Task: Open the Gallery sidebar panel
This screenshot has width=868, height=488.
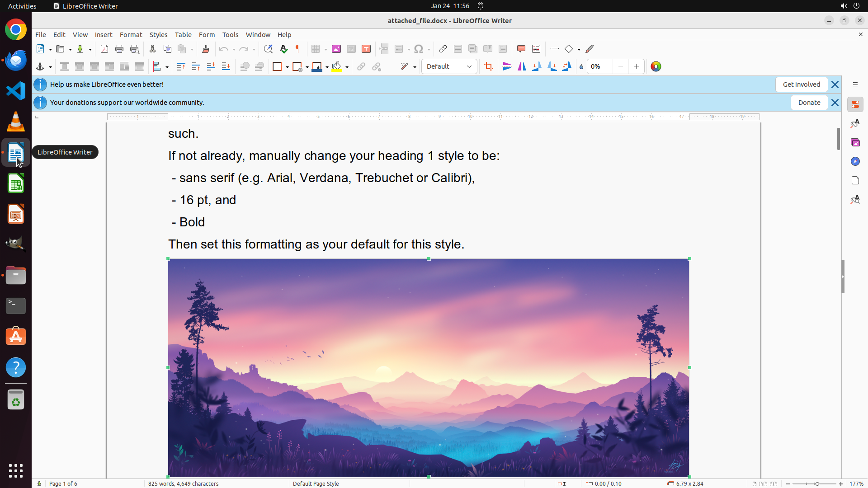Action: pyautogui.click(x=855, y=143)
